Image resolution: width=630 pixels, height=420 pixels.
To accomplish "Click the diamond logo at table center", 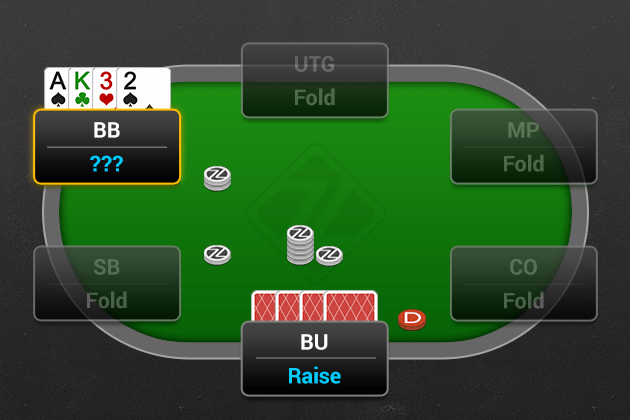I will [x=315, y=213].
